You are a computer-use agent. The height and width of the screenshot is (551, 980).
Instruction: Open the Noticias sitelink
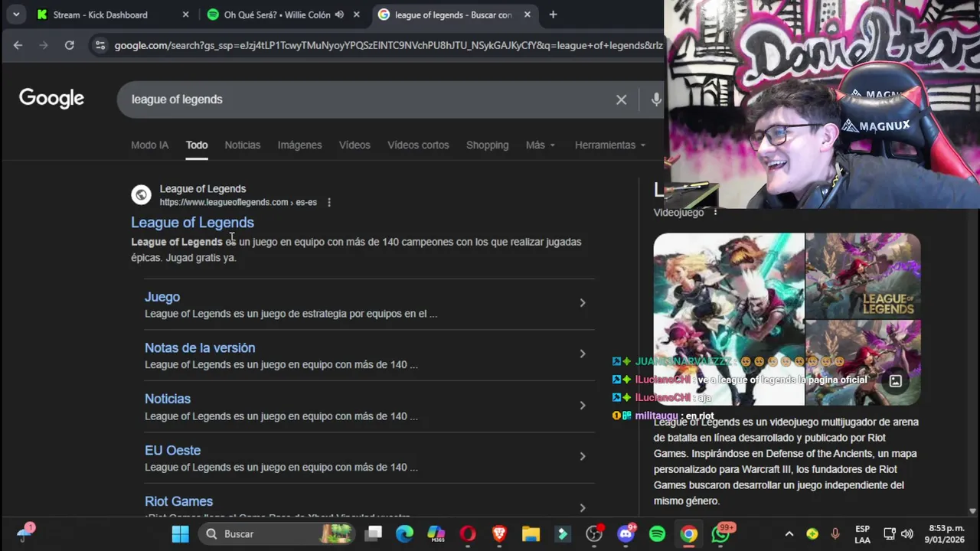pyautogui.click(x=168, y=399)
